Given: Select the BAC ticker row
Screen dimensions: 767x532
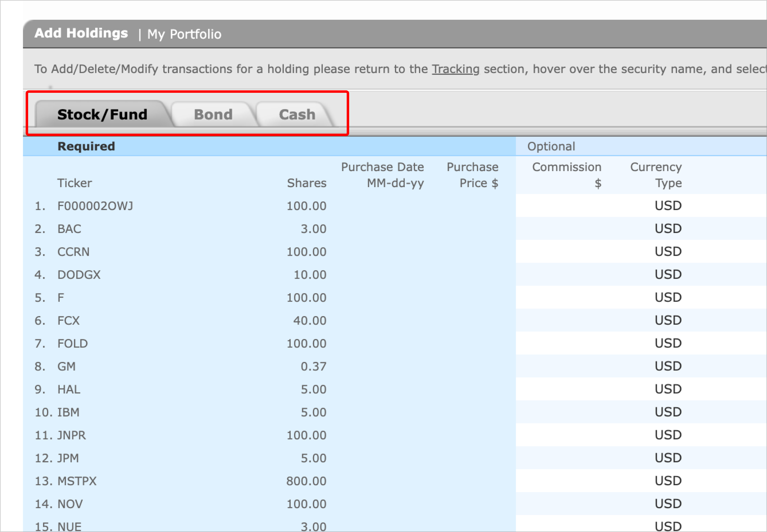Looking at the screenshot, I should tap(69, 229).
